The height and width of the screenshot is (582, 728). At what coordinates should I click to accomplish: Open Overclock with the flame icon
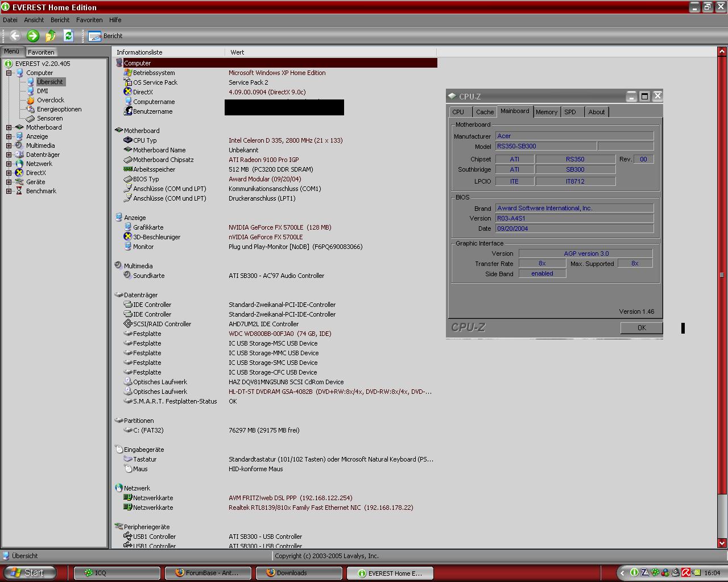[50, 100]
